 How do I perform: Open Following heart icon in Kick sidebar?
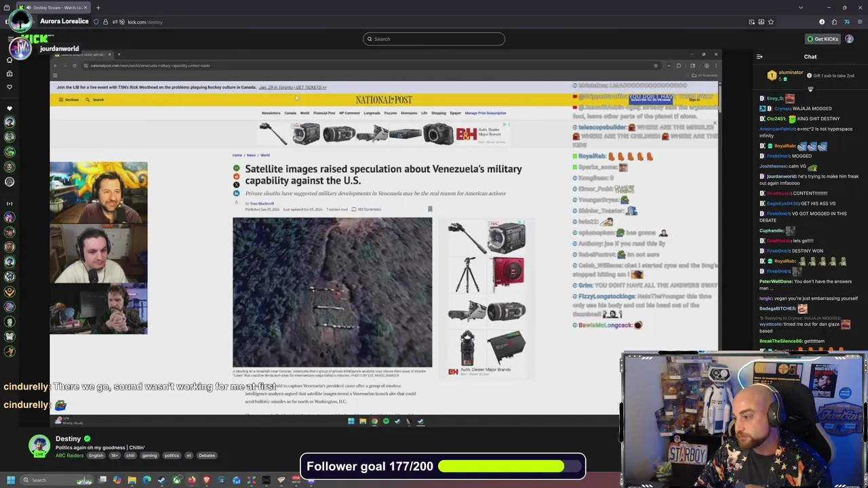[9, 87]
